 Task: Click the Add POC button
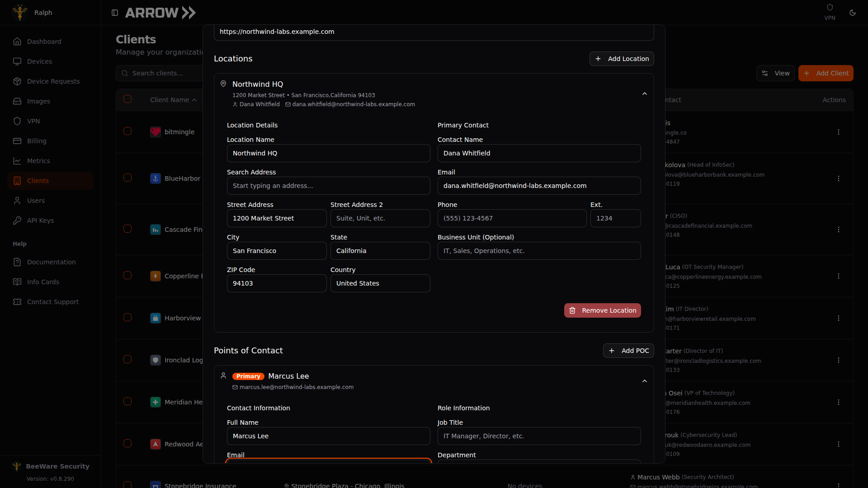(628, 351)
